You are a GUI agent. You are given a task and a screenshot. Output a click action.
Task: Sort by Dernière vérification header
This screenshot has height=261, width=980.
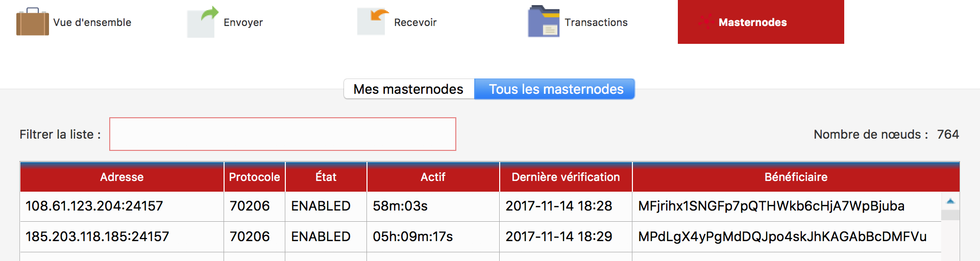[566, 177]
